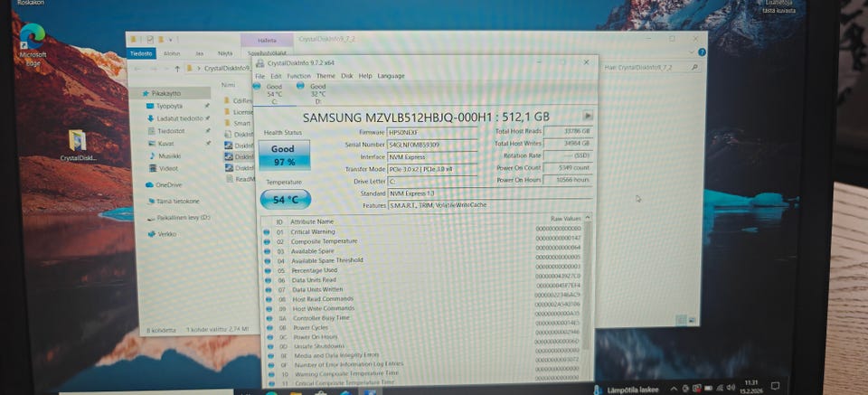This screenshot has height=395, width=868.
Task: Click the Serial Number field
Action: [x=432, y=145]
